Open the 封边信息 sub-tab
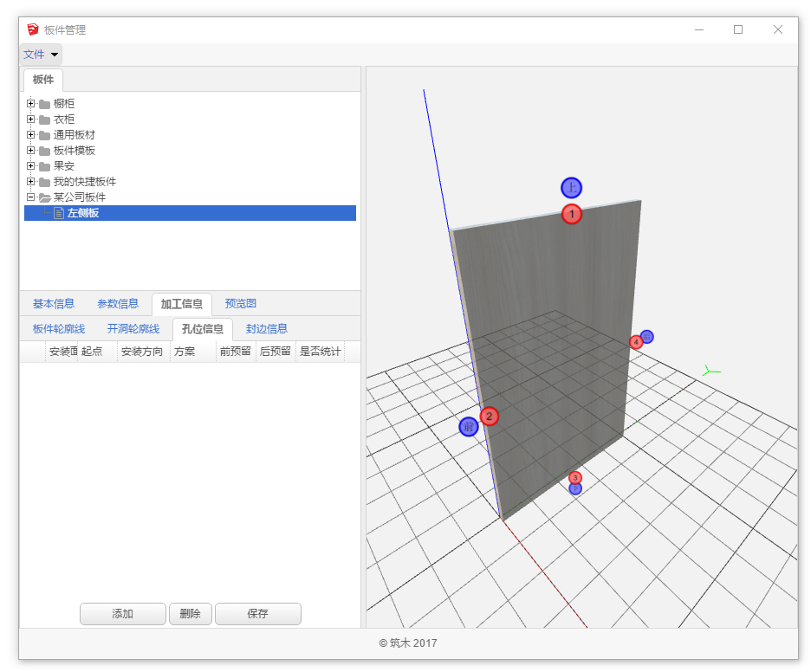 click(x=266, y=329)
